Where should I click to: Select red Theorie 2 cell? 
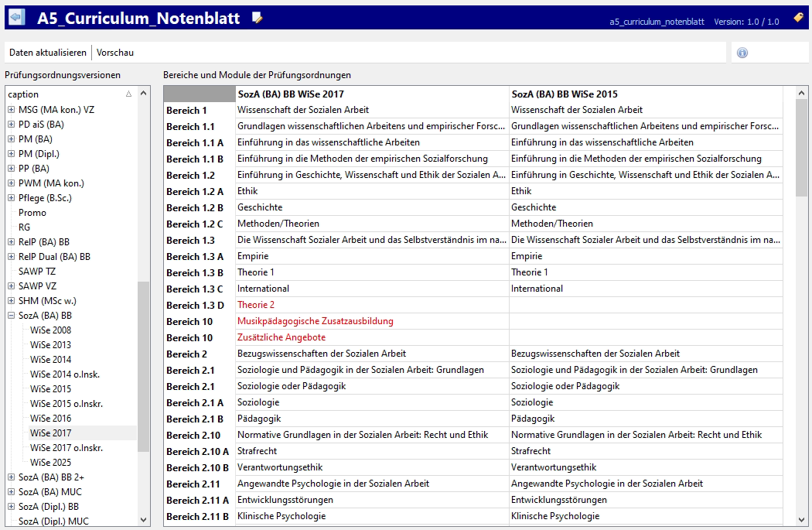coord(256,305)
